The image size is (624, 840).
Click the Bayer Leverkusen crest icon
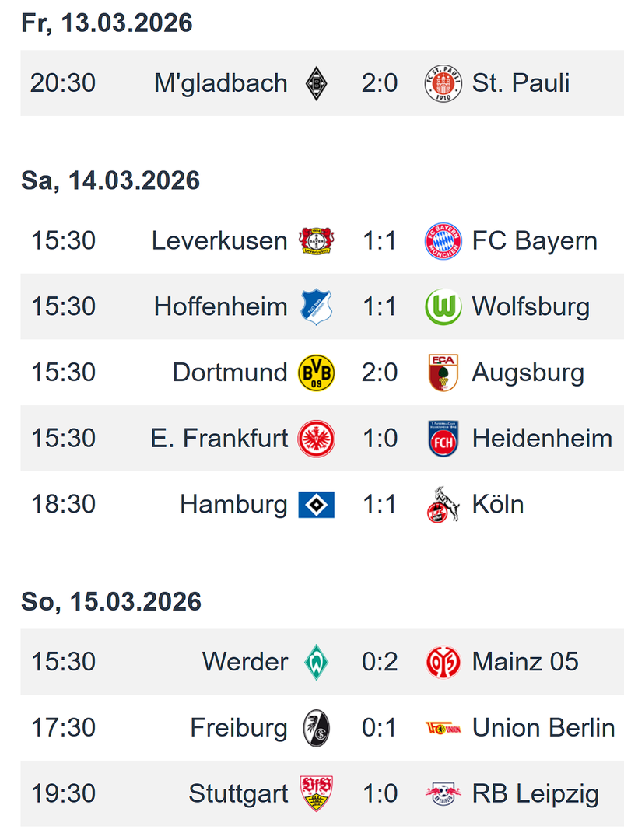coord(317,240)
